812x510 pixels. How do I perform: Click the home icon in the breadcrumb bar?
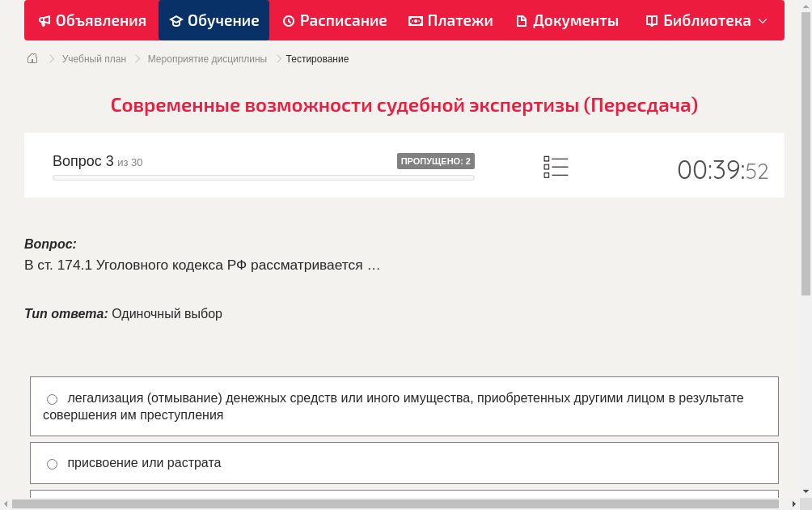32,58
